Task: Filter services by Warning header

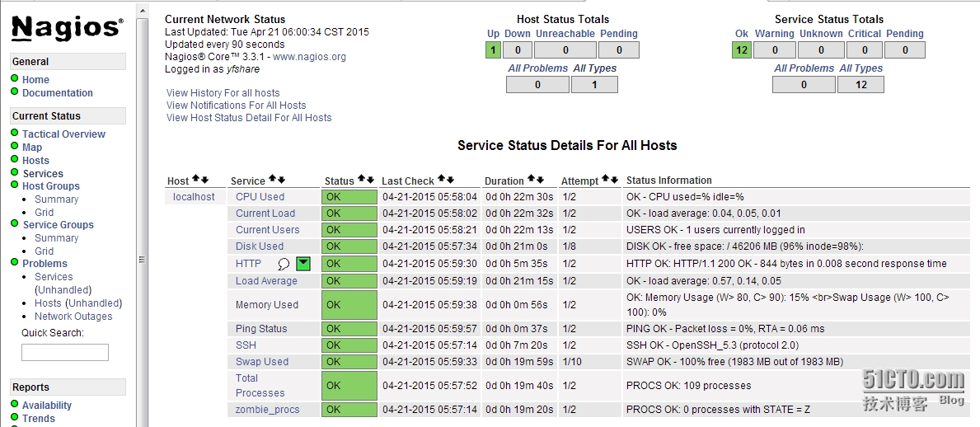Action: (x=775, y=34)
